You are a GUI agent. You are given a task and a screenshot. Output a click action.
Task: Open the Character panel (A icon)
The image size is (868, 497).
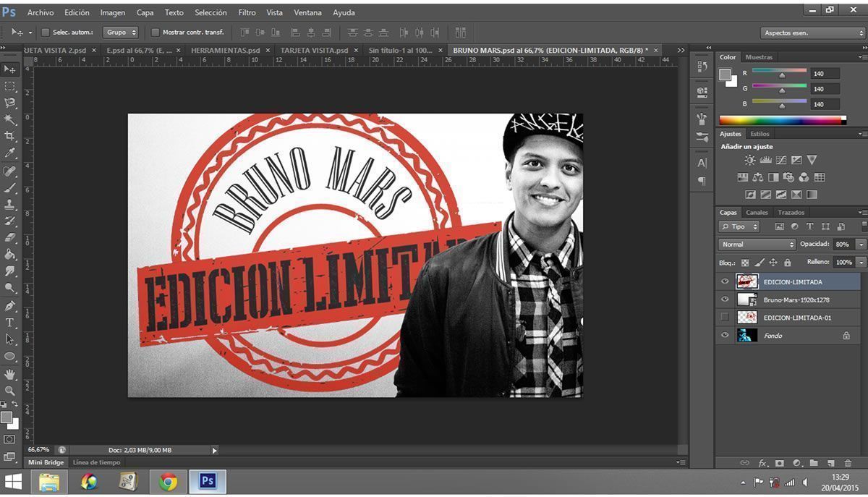pos(702,163)
